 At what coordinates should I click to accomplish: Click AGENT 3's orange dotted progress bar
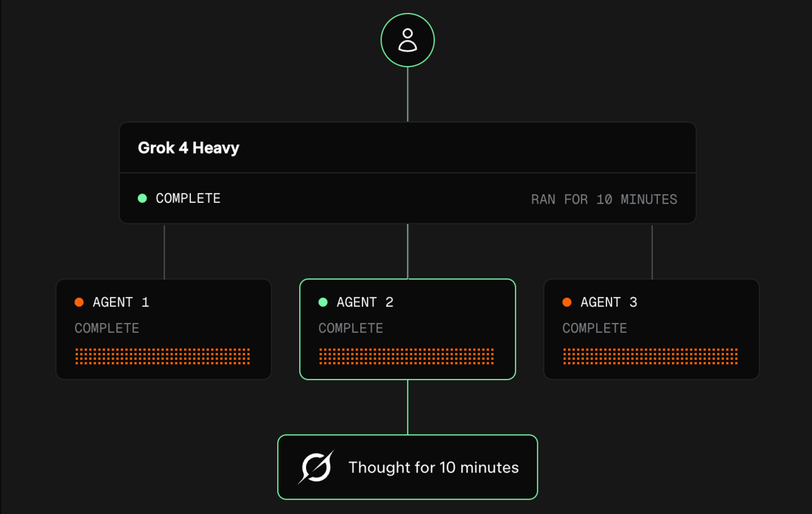coord(650,356)
